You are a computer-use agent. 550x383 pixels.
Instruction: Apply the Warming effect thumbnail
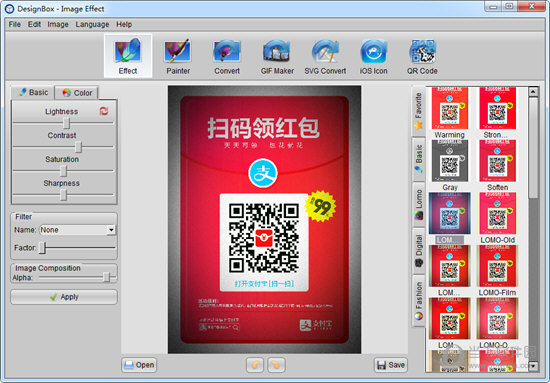coord(450,108)
